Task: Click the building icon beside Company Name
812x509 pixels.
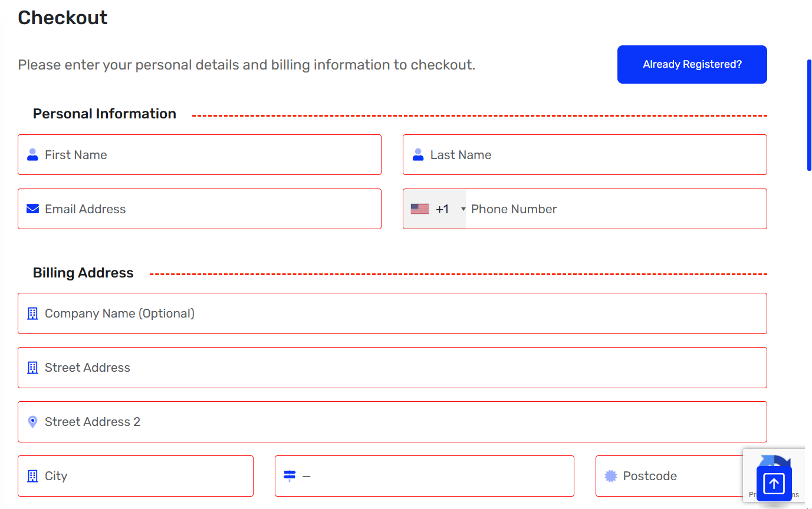Action: click(33, 313)
